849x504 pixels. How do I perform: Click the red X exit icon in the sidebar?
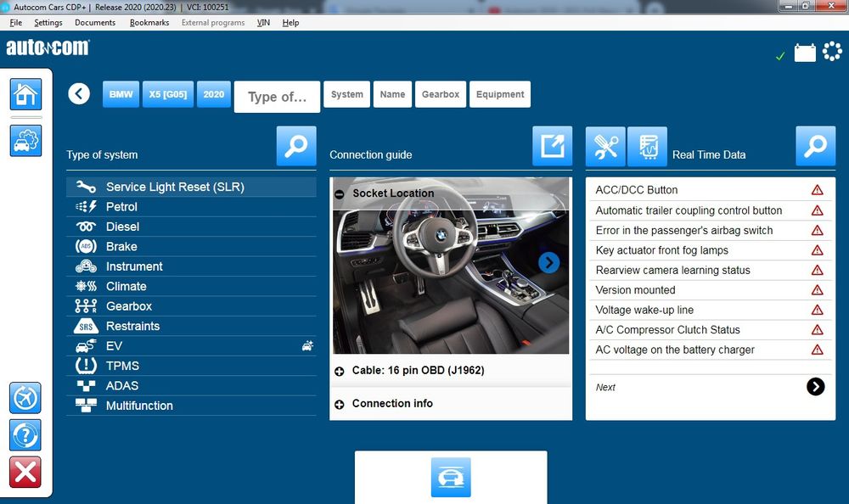25,472
